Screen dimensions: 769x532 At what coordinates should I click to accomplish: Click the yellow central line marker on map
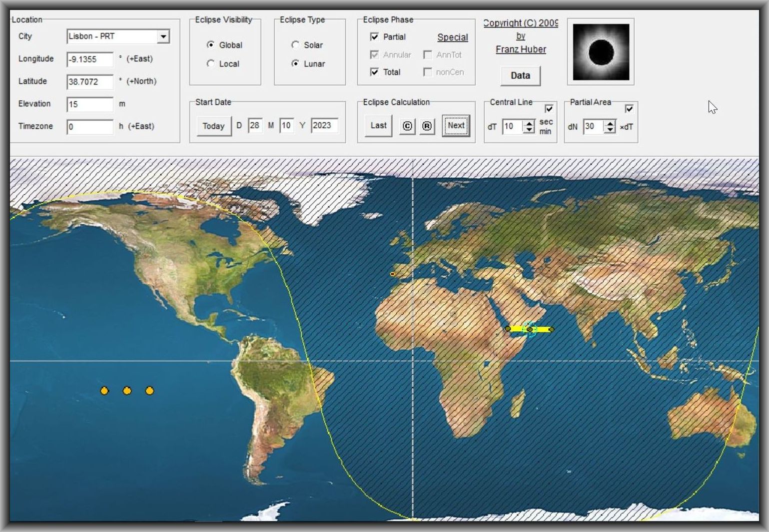pos(530,329)
